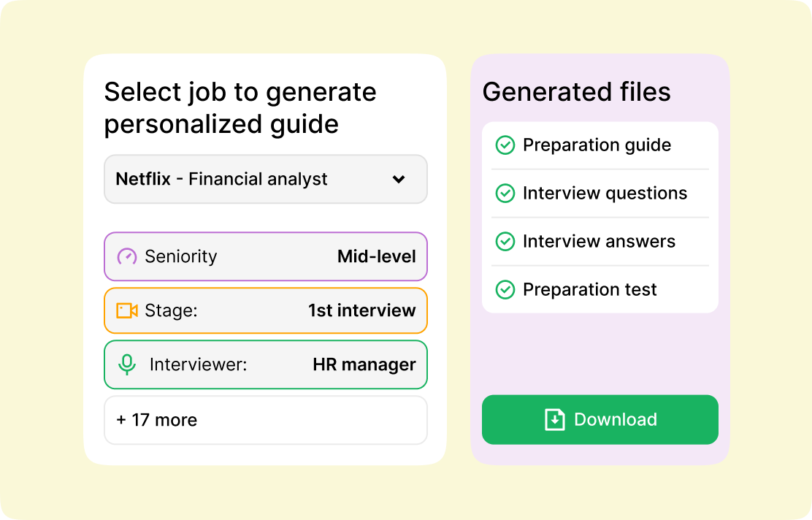Select the Interviewer HR manager field
Viewport: 812px width, 520px height.
(x=266, y=364)
